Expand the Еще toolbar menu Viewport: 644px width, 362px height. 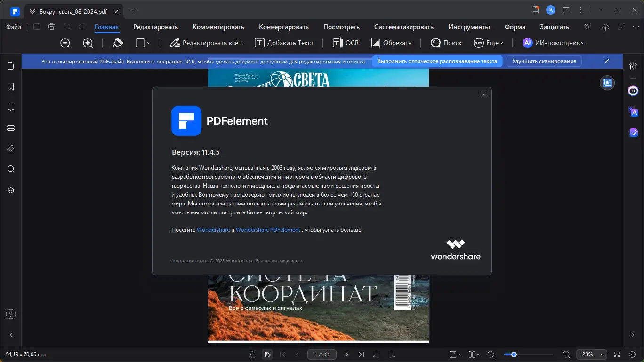(489, 43)
